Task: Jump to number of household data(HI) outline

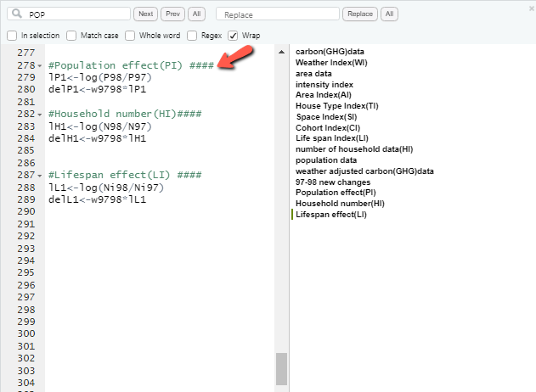Action: (354, 149)
